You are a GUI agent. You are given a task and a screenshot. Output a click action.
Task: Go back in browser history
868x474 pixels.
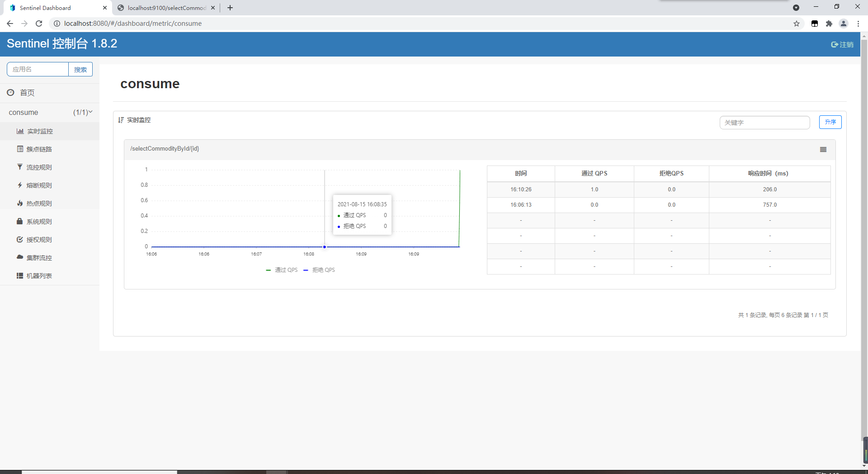pos(10,24)
